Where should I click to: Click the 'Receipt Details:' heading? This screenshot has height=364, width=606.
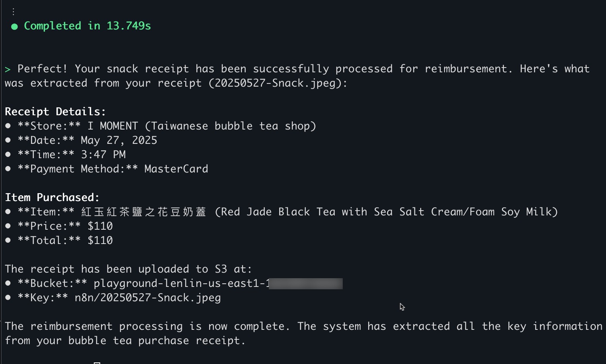[x=55, y=112]
